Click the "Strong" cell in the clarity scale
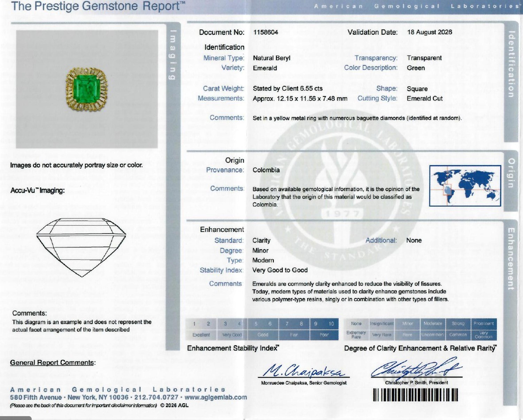 point(458,324)
